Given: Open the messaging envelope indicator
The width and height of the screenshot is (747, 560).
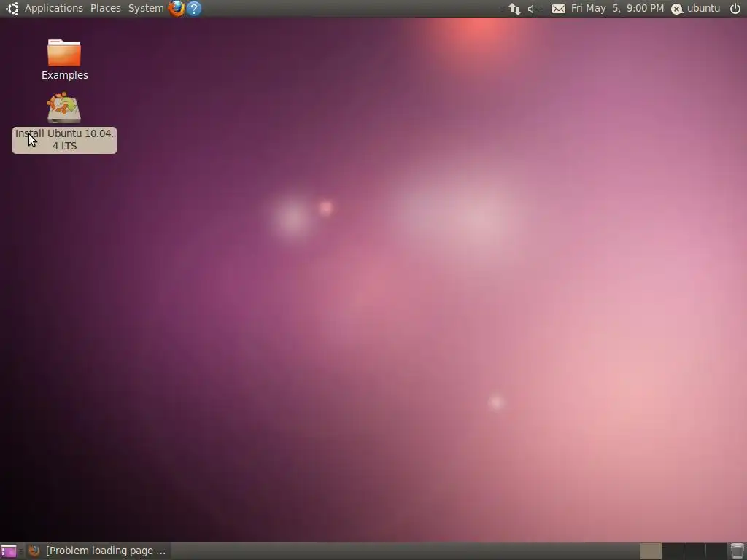Looking at the screenshot, I should (558, 9).
